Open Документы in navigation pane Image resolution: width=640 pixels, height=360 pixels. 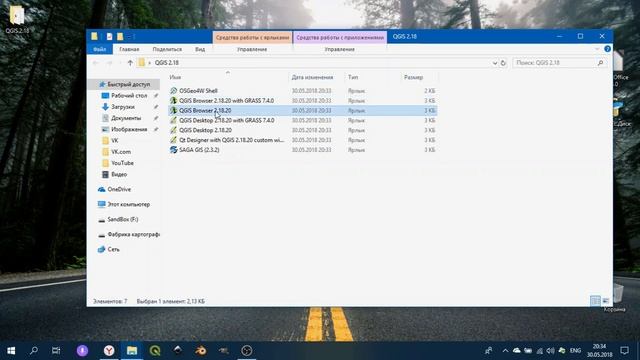pos(126,118)
